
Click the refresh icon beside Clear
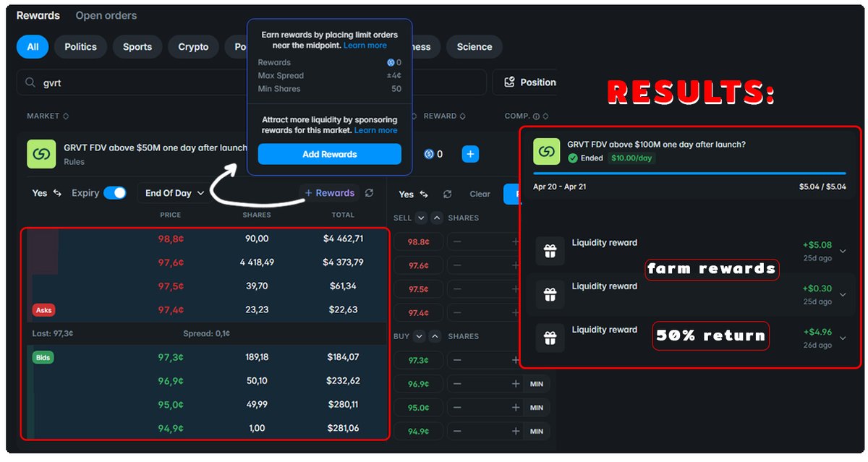coord(447,194)
